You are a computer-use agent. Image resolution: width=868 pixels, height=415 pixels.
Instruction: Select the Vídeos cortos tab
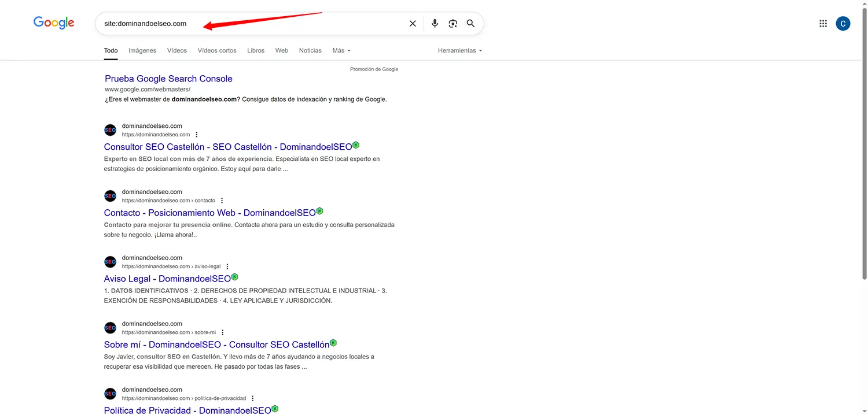(217, 51)
